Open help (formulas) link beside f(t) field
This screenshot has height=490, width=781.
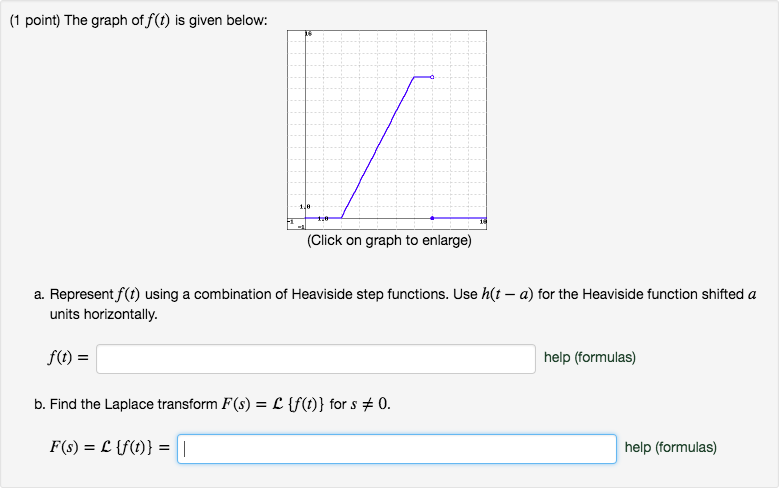(590, 358)
